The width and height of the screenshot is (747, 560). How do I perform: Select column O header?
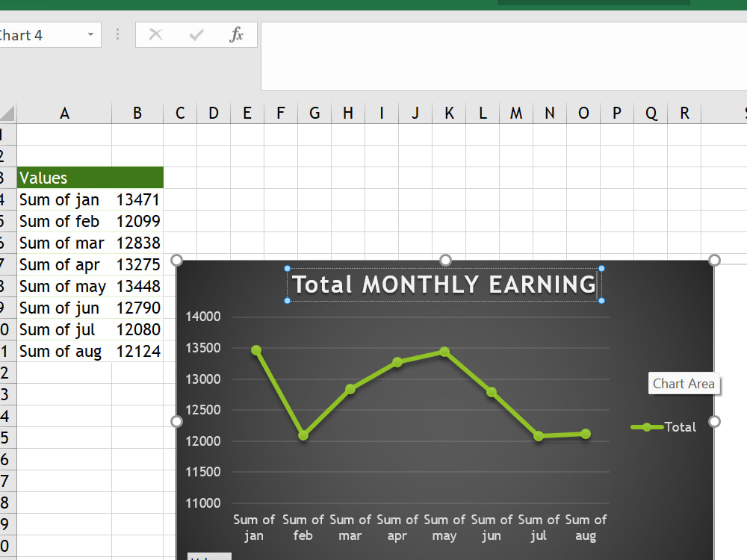tap(583, 113)
